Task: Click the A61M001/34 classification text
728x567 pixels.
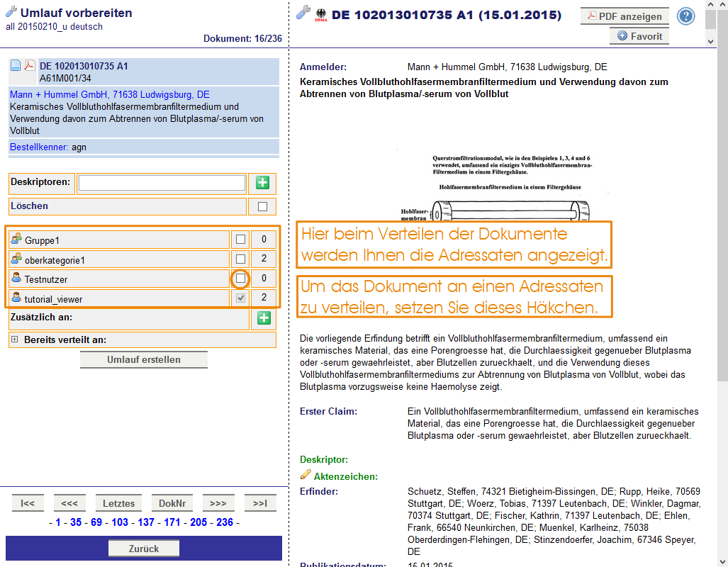Action: pos(65,78)
